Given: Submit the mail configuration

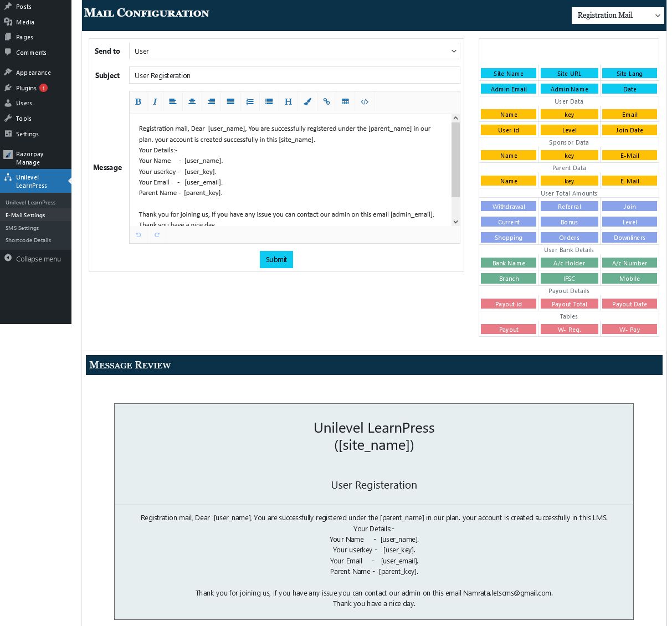Looking at the screenshot, I should click(x=276, y=259).
